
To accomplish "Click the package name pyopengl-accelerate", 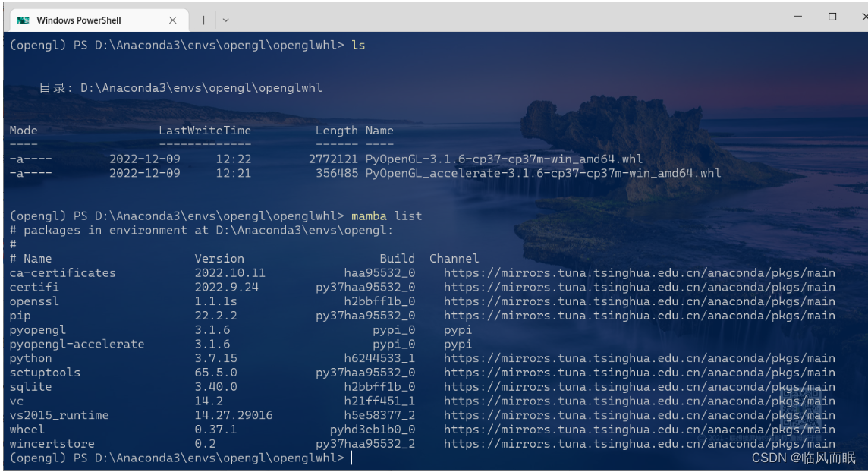I will click(x=77, y=345).
